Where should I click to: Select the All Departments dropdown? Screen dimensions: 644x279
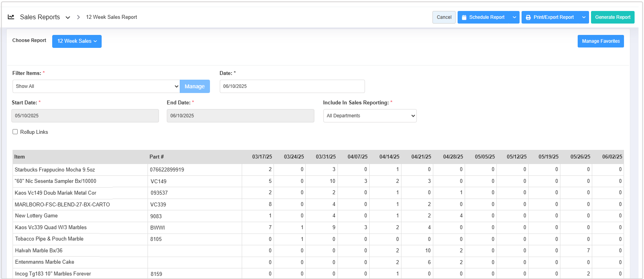(x=370, y=116)
